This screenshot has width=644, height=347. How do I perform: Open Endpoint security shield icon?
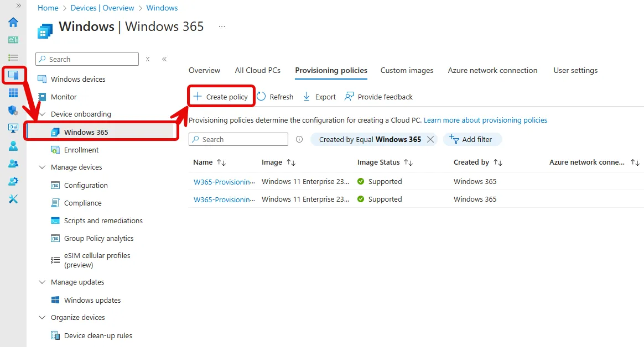click(x=13, y=111)
